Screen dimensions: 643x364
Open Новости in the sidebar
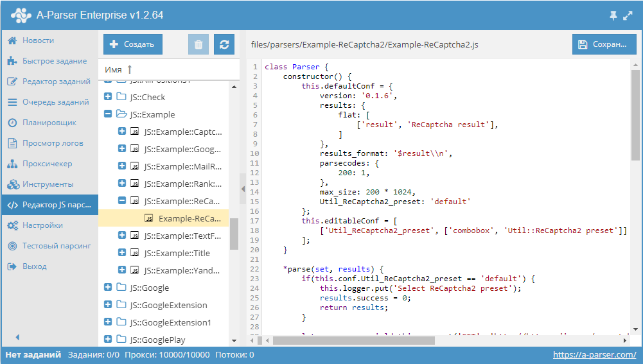(38, 40)
